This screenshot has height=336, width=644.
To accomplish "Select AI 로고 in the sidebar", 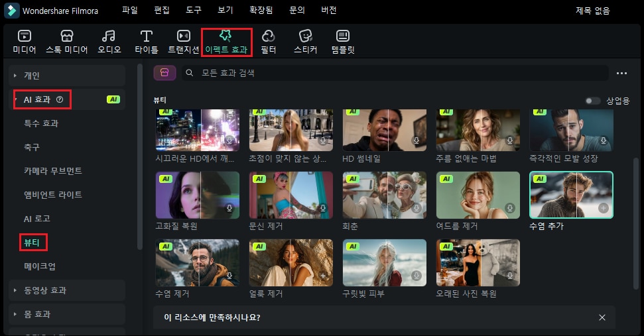I will [37, 219].
